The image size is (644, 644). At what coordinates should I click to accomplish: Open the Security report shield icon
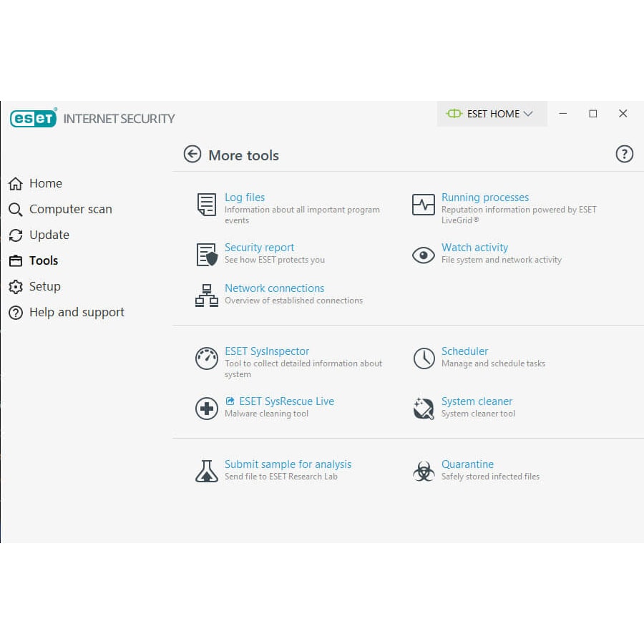[206, 254]
